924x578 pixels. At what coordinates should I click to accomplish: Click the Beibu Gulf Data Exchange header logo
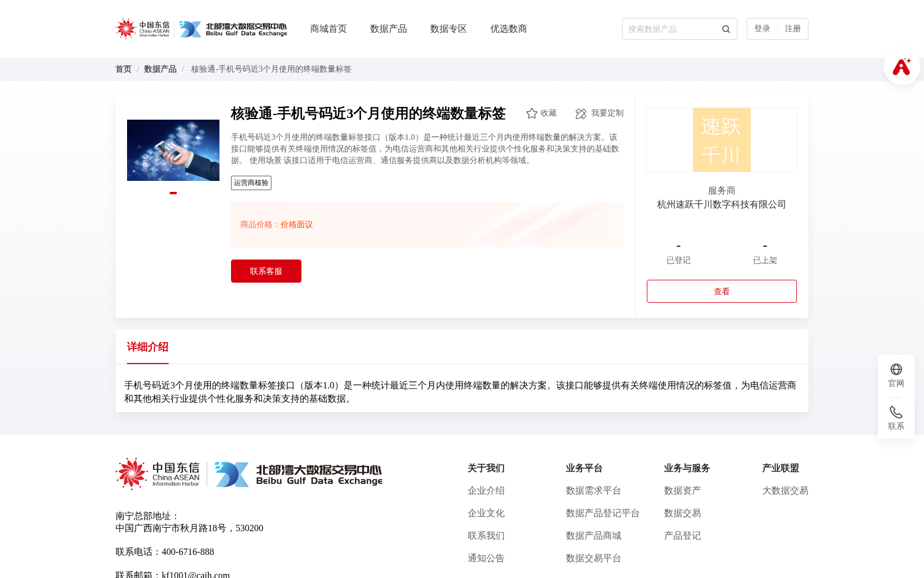coord(233,29)
